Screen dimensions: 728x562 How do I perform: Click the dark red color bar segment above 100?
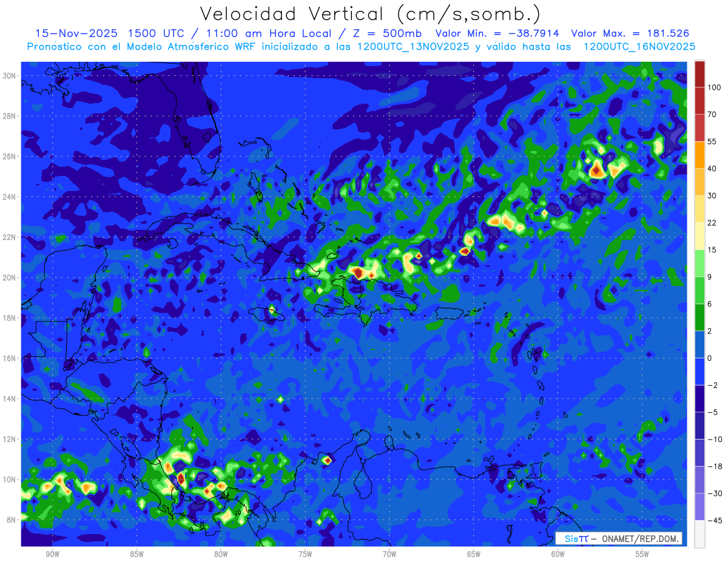pyautogui.click(x=699, y=74)
